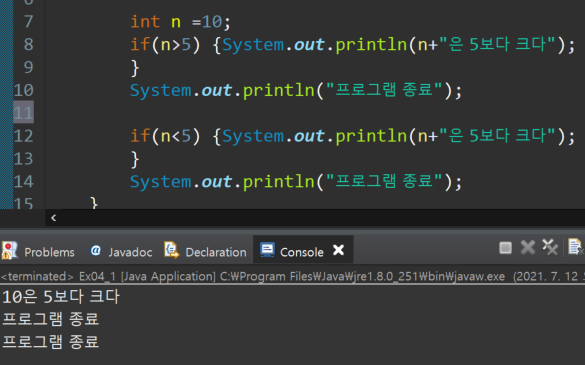The image size is (585, 365).
Task: Click the first '프로그램 종료' console line
Action: 51,319
